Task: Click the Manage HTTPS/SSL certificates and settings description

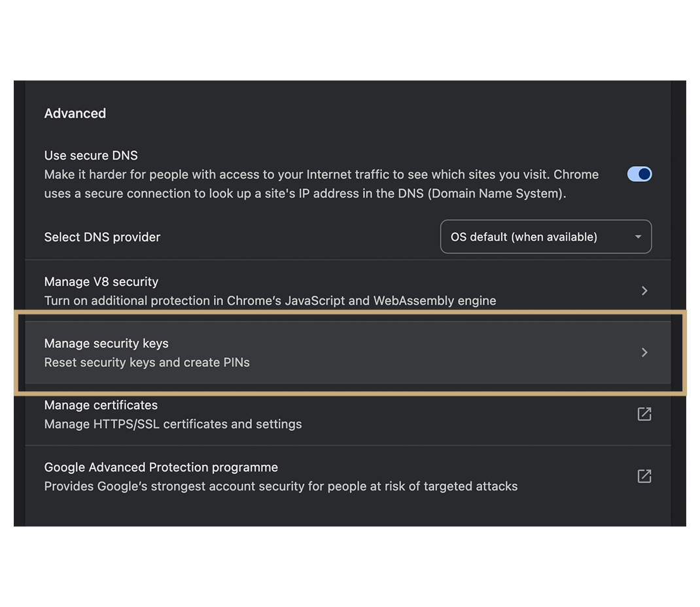Action: pos(173,424)
